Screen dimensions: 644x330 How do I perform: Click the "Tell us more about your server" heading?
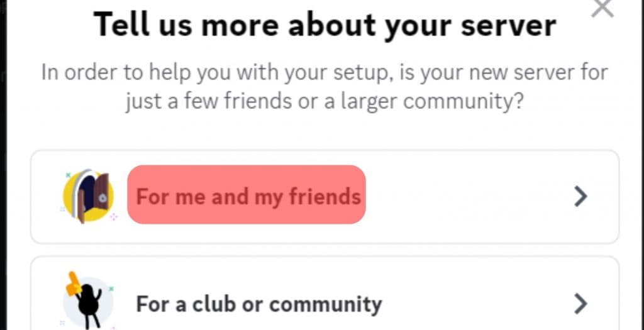(x=325, y=25)
